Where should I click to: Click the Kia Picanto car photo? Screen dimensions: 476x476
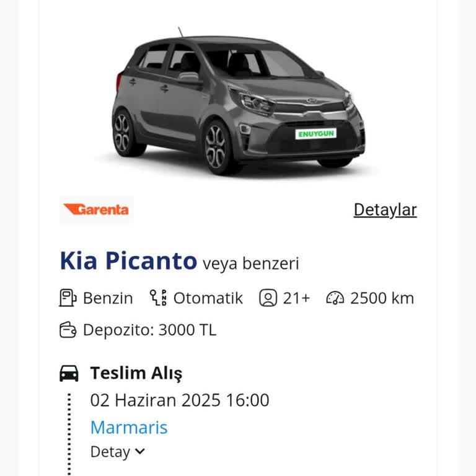coord(239,102)
